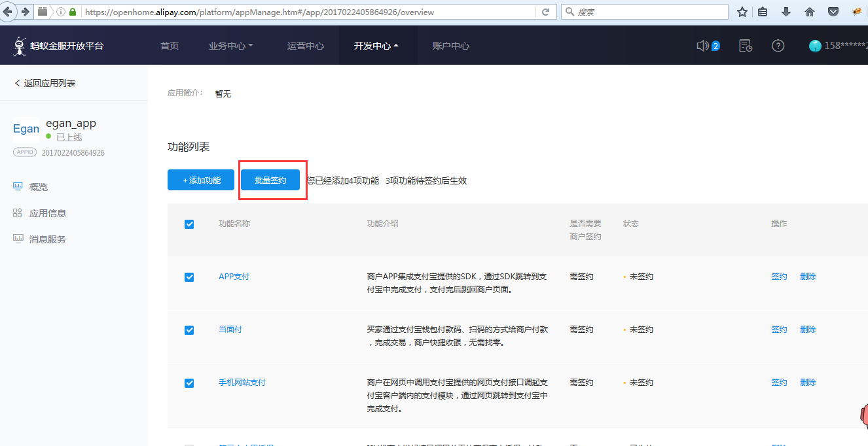Viewport: 868px width, 446px height.
Task: Open 账户中心 in top navigation
Action: click(451, 46)
